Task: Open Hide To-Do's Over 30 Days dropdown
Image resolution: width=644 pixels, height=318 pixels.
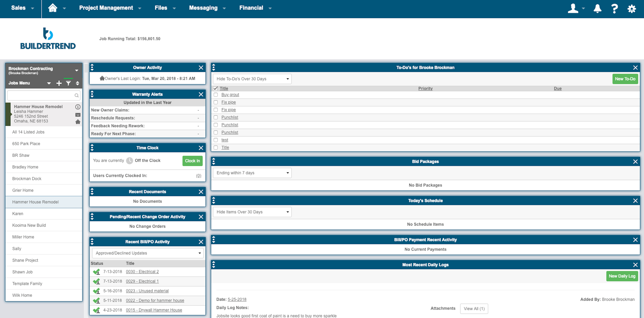Action: [x=252, y=79]
